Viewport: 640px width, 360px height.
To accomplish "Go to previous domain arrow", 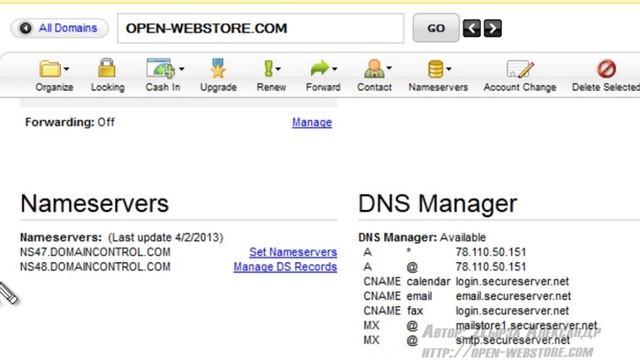I will pos(471,28).
